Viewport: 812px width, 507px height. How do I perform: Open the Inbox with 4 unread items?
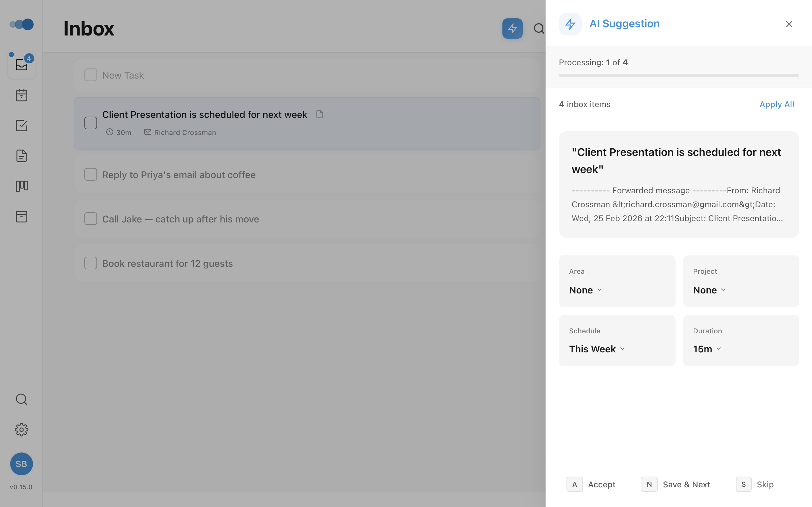pyautogui.click(x=21, y=65)
